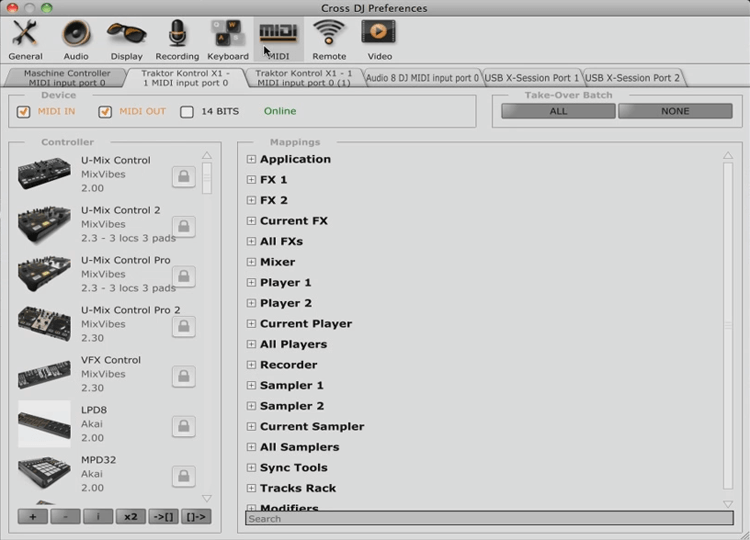
Task: Click the U-Mix Control lock icon
Action: tap(184, 176)
